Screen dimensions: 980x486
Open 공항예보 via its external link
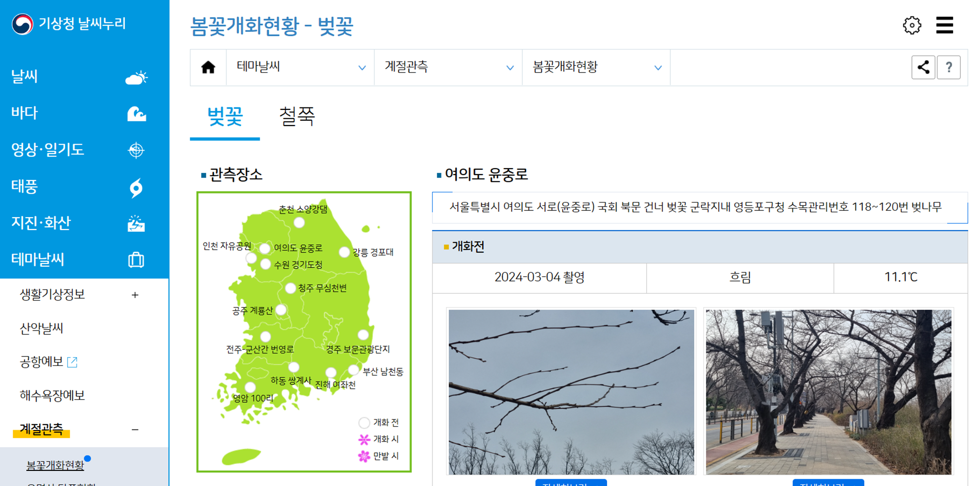(73, 362)
